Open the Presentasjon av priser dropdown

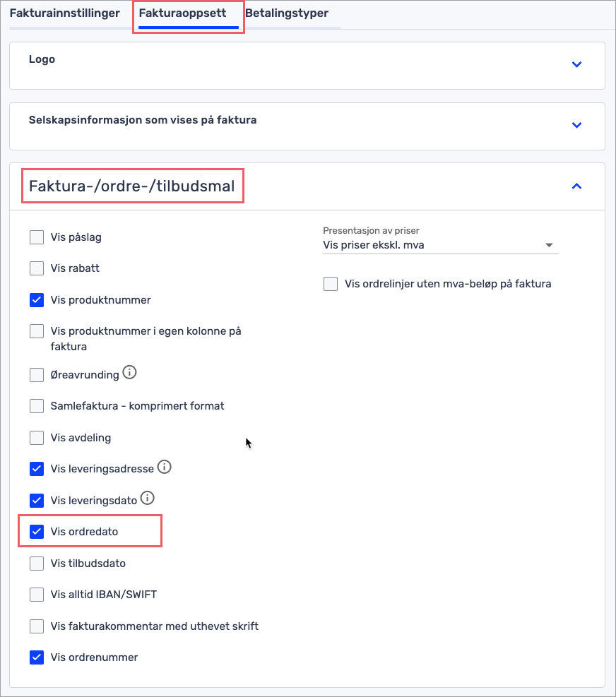440,245
